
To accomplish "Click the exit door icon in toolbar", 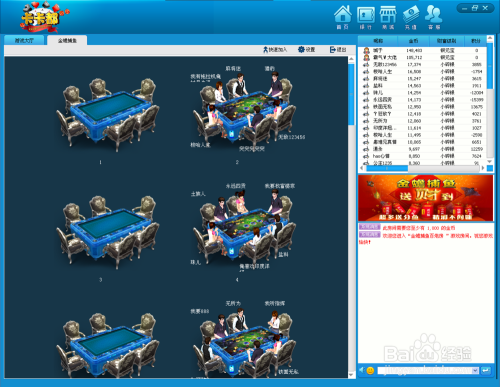I will [332, 50].
